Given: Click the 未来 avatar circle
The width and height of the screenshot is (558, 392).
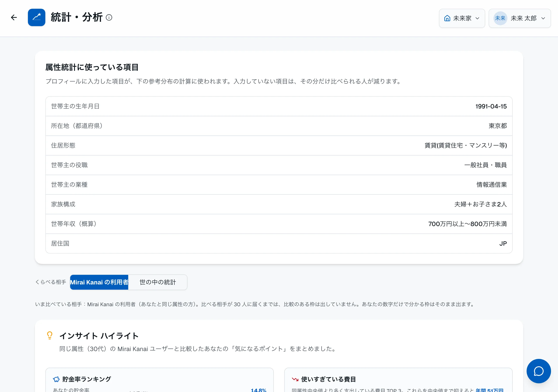Looking at the screenshot, I should pos(500,18).
